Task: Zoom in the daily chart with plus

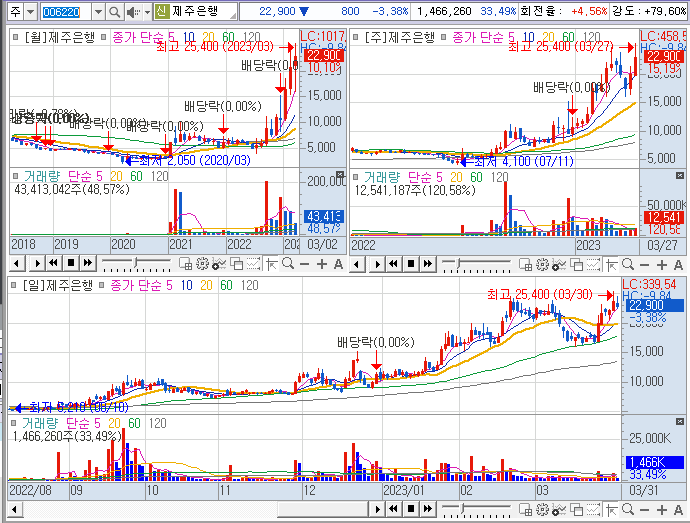Action: (x=662, y=510)
